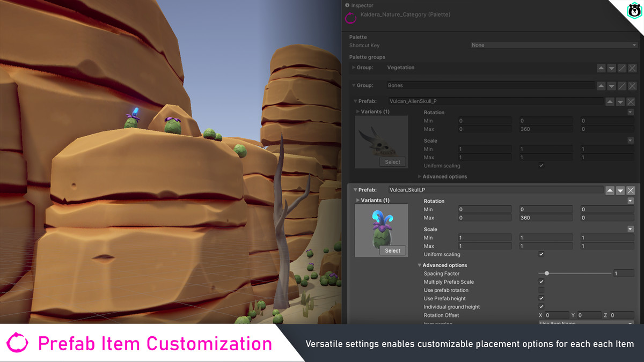Click the Rotation Offset X field
Screen dimensions: 644x362
(557, 315)
